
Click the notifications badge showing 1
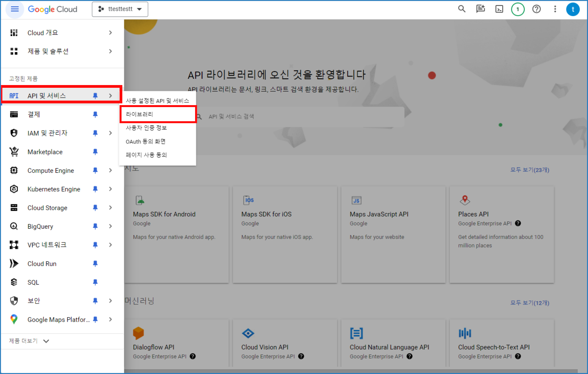point(518,9)
